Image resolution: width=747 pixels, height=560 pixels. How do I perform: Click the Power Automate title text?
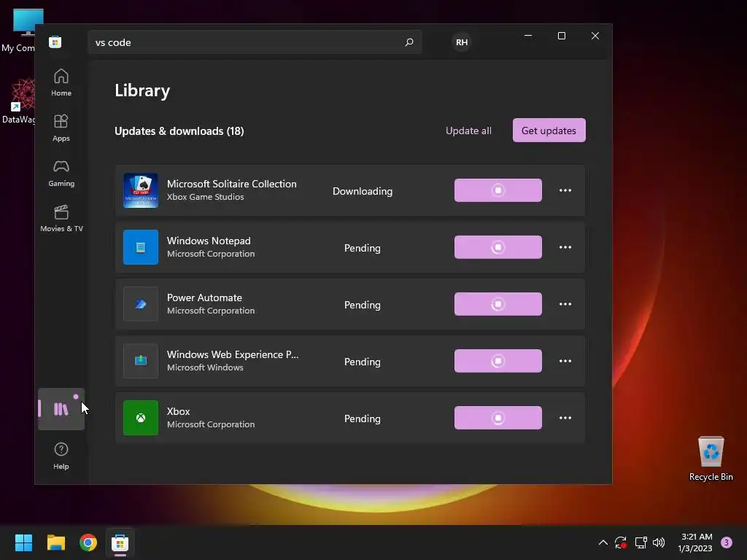pyautogui.click(x=204, y=297)
